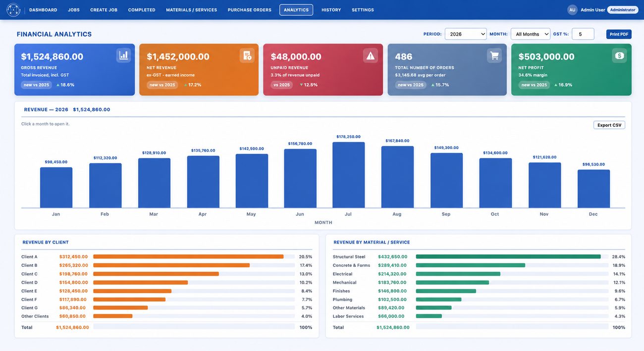Select the Analytics tab
Screen dimensions: 644x351
(296, 10)
